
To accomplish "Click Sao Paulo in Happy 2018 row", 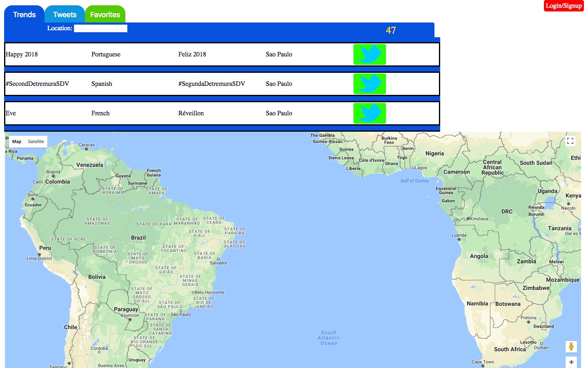I will point(279,54).
